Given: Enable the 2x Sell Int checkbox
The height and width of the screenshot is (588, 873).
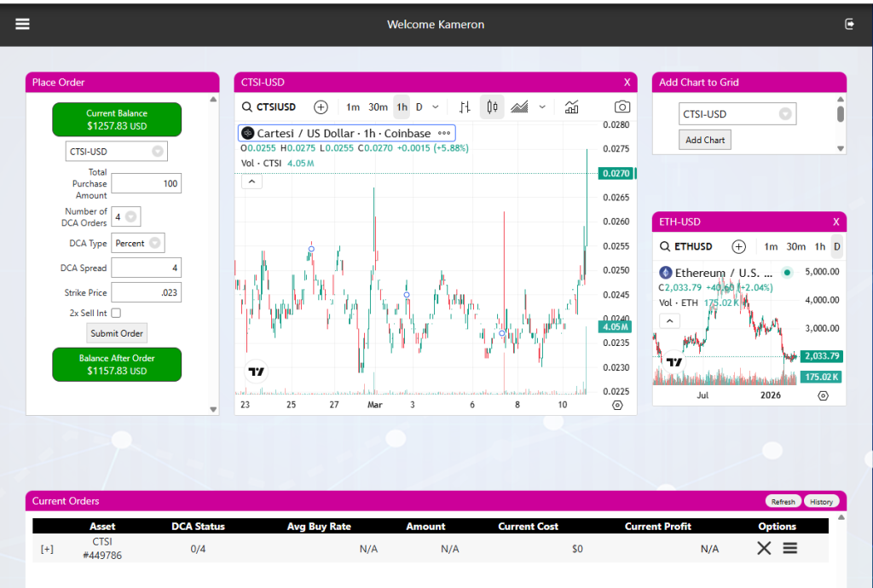Looking at the screenshot, I should pos(116,313).
